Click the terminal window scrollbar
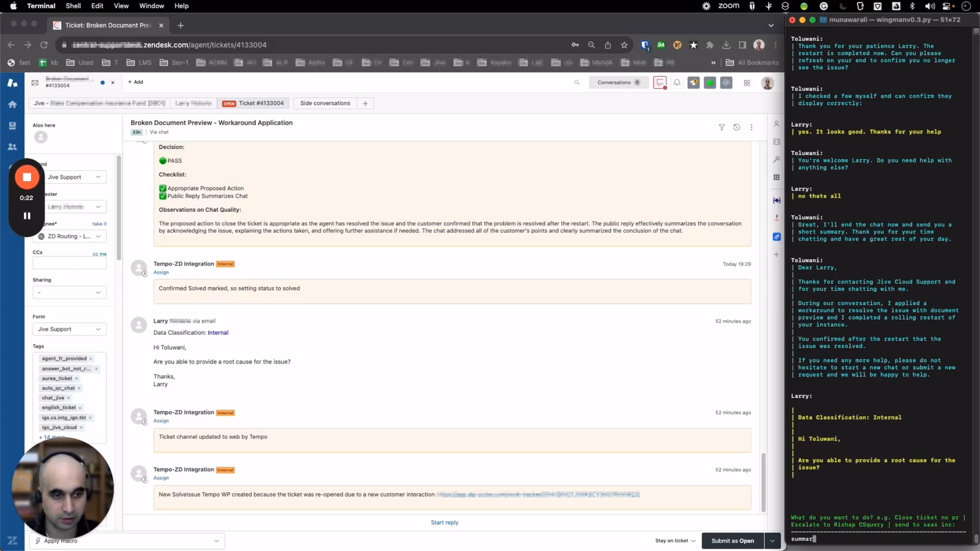The image size is (980, 551). pos(976,539)
